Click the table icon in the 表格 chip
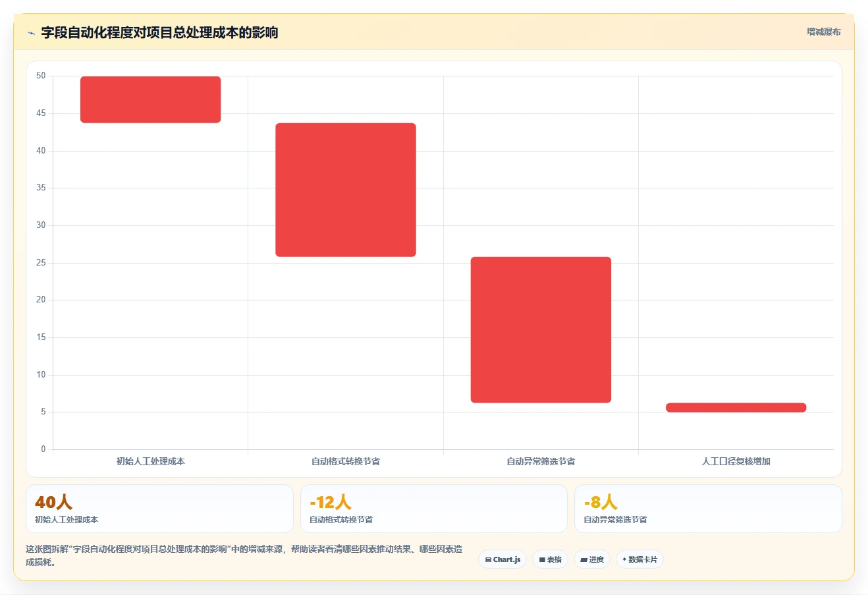This screenshot has width=868, height=595. click(542, 559)
